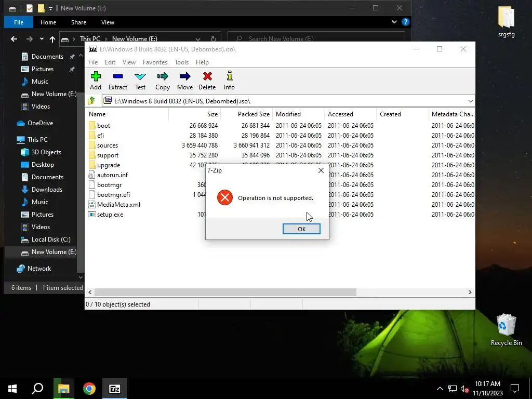The image size is (532, 399).
Task: Click the Delete toolbar icon
Action: [207, 81]
